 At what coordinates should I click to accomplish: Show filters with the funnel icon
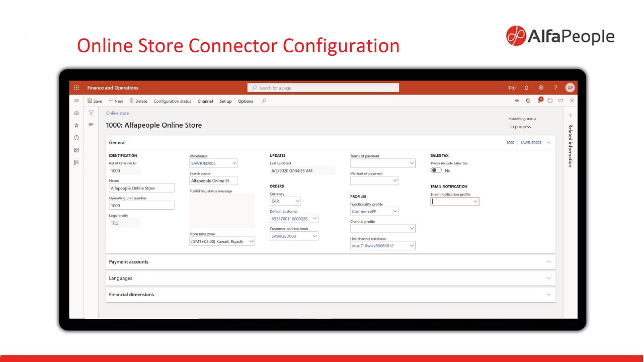click(x=91, y=113)
